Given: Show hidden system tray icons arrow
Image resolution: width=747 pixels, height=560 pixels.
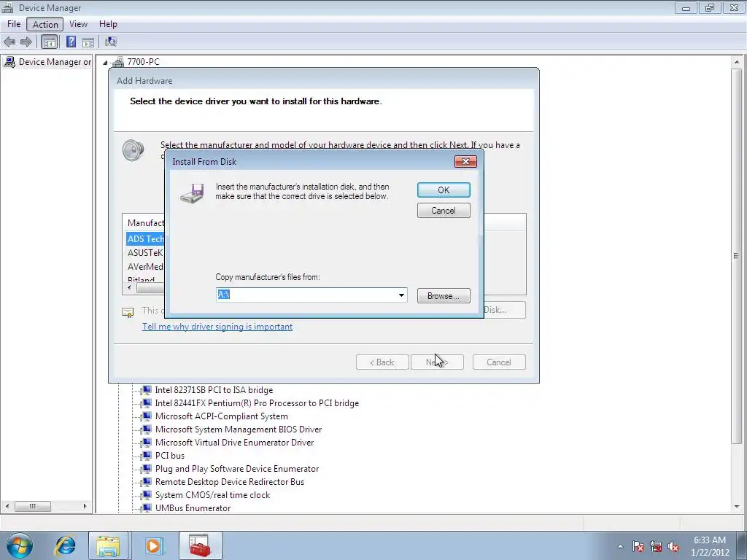Looking at the screenshot, I should click(620, 546).
